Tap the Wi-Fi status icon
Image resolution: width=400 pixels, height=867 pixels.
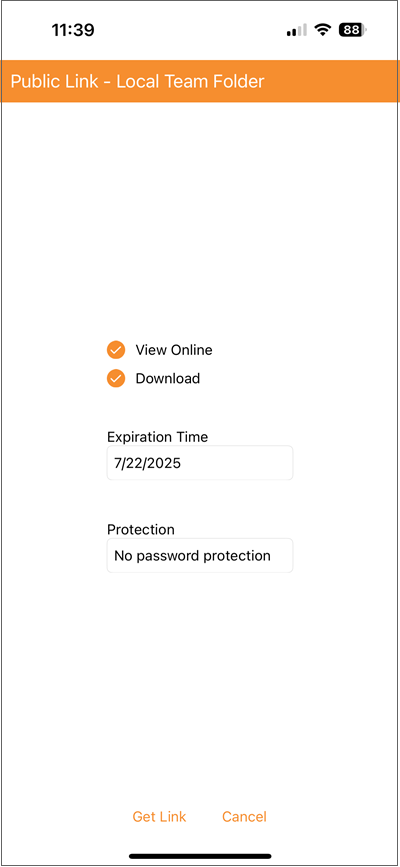pyautogui.click(x=322, y=30)
